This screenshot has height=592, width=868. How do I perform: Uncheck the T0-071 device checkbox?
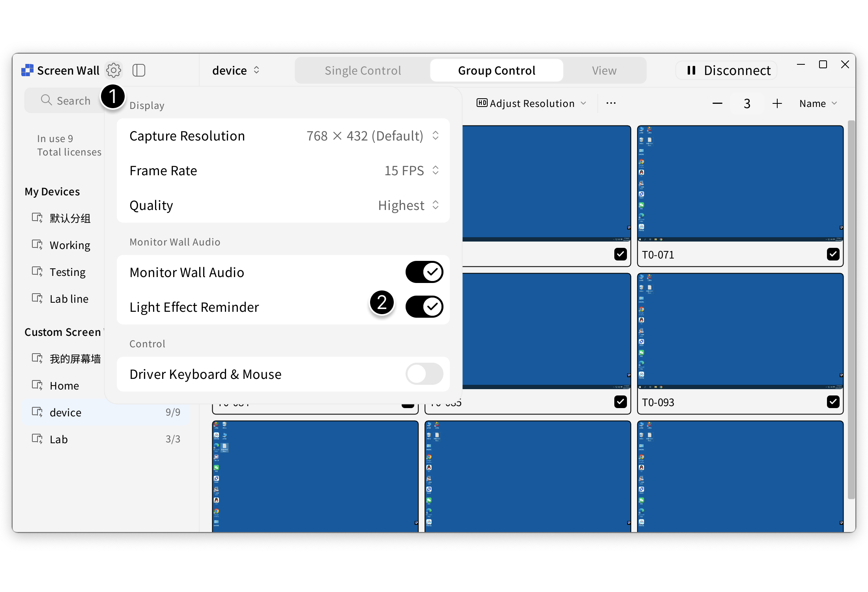click(x=833, y=254)
